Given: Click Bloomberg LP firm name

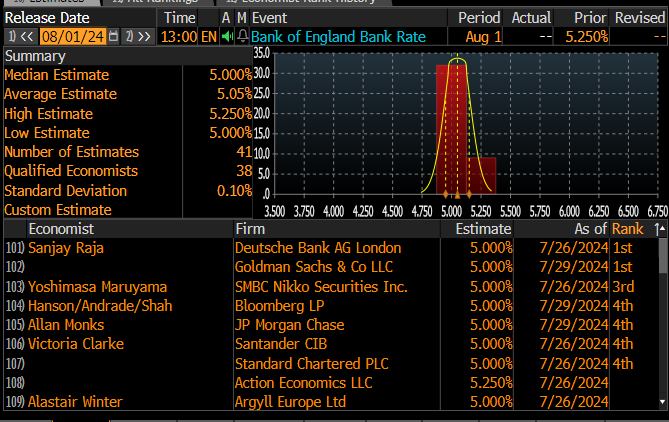Looking at the screenshot, I should click(279, 306).
